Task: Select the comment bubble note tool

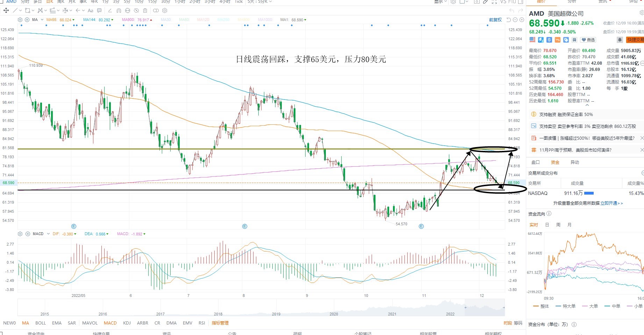Action: pos(99,10)
